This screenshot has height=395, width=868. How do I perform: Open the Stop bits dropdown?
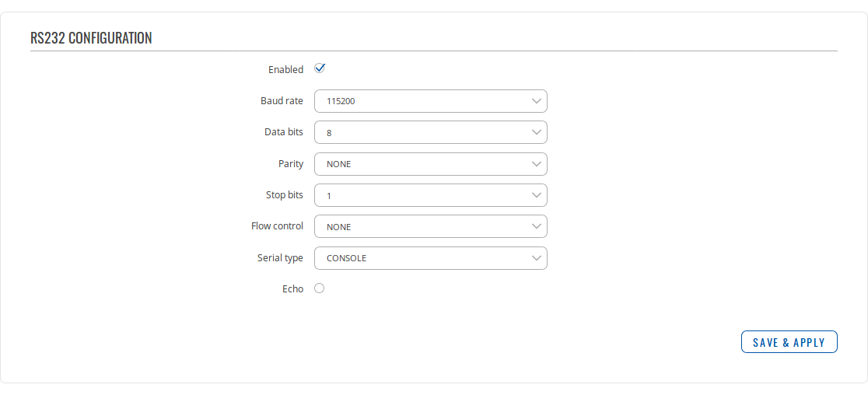pos(430,195)
